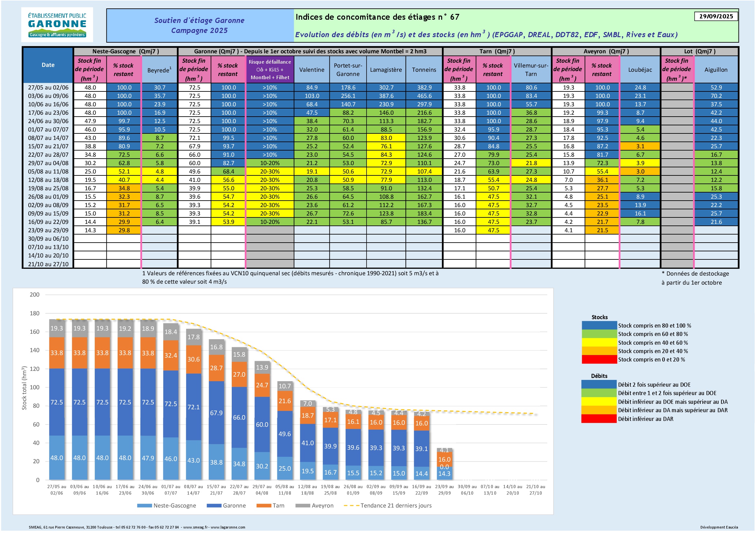Click the Garonne establishment logo
The image size is (756, 534).
[x=57, y=25]
